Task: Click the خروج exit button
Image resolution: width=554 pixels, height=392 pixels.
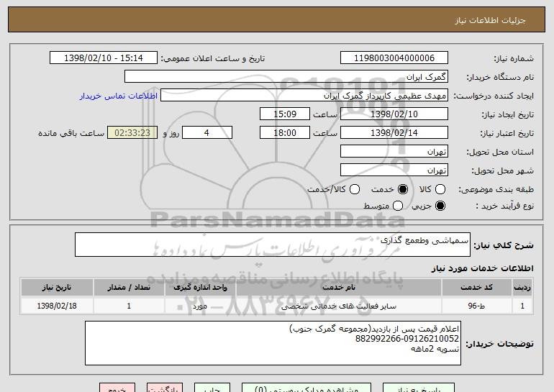Action: [117, 388]
